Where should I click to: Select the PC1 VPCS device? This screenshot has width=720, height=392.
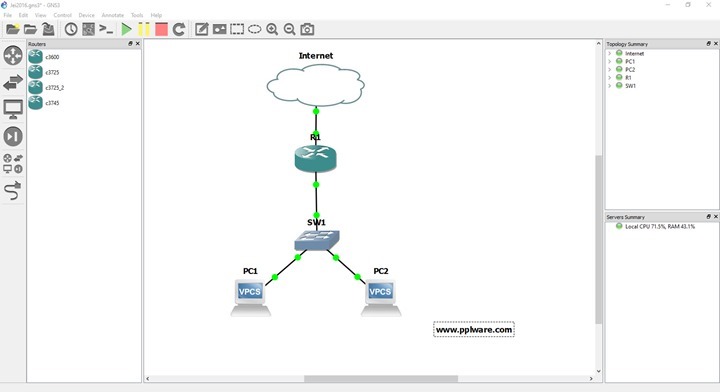pyautogui.click(x=250, y=298)
